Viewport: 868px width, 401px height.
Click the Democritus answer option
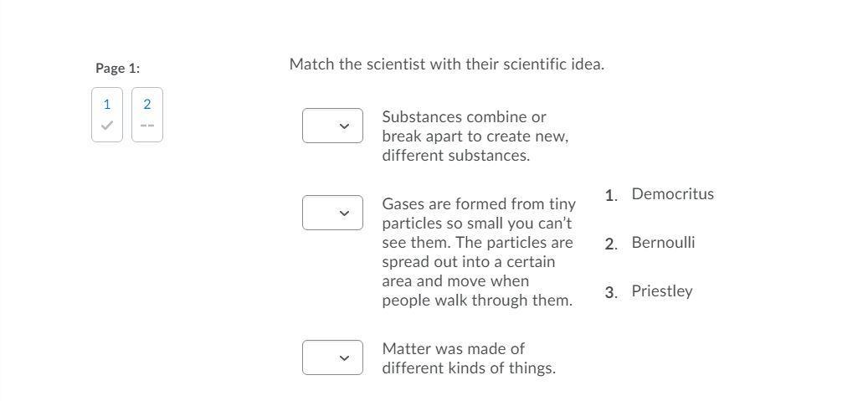click(672, 194)
